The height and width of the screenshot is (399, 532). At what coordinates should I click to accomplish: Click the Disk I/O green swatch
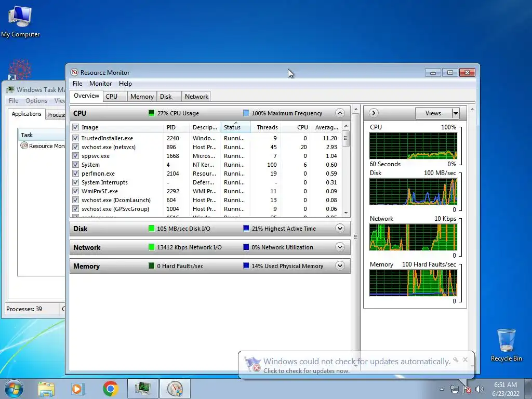pyautogui.click(x=151, y=229)
